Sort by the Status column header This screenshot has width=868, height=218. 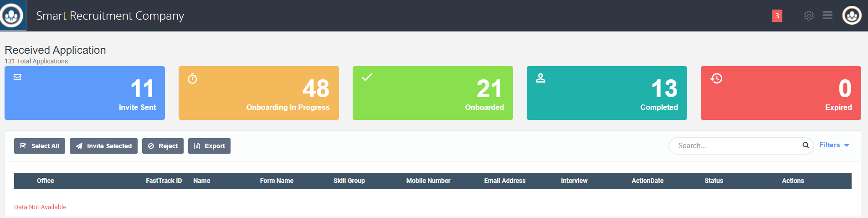coord(714,181)
